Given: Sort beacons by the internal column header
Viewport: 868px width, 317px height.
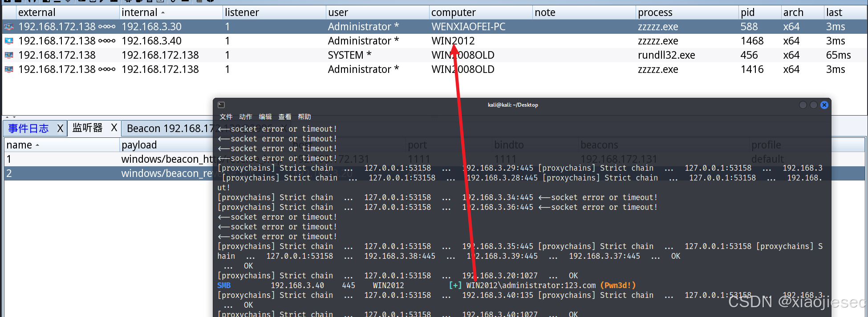Looking at the screenshot, I should 171,12.
